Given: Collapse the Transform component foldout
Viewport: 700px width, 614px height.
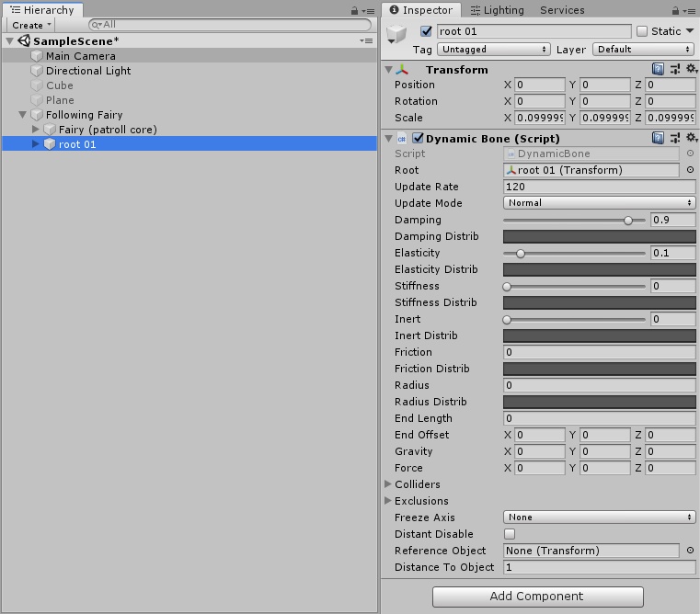Looking at the screenshot, I should (389, 70).
